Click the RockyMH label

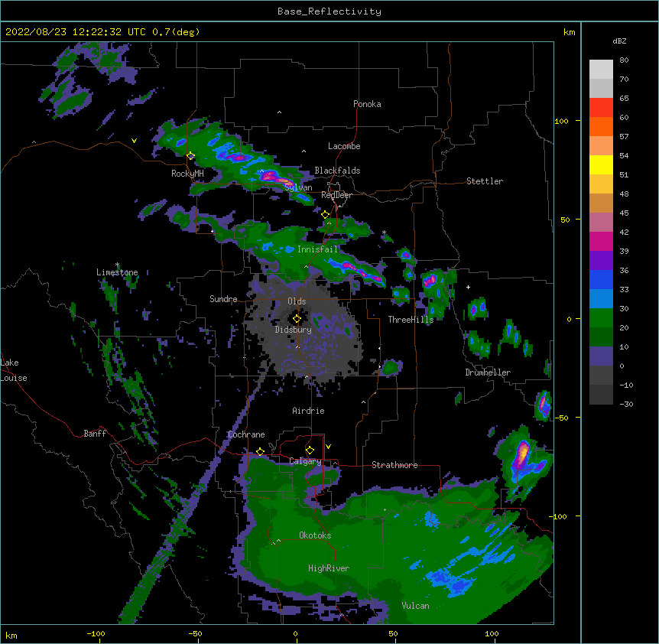187,173
